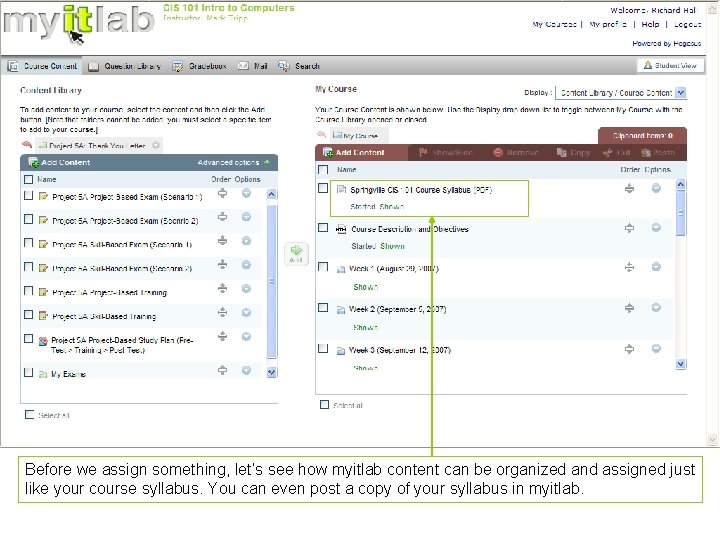This screenshot has width=720, height=540.
Task: Click Add Content in My Course toolbar
Action: pyautogui.click(x=354, y=152)
